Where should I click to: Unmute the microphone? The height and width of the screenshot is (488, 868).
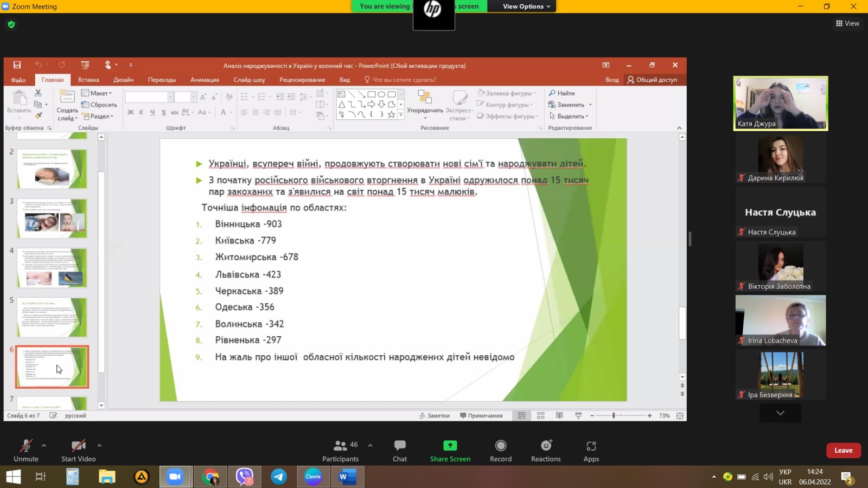[x=25, y=450]
